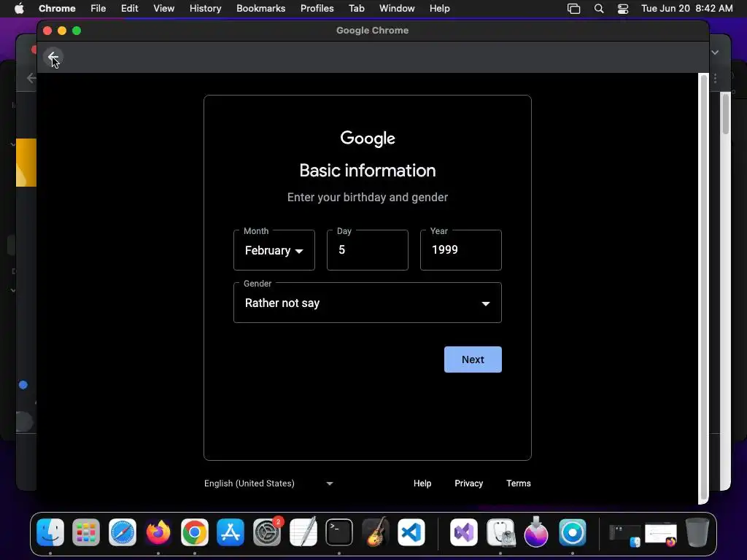Open the Edit menu

[130, 9]
